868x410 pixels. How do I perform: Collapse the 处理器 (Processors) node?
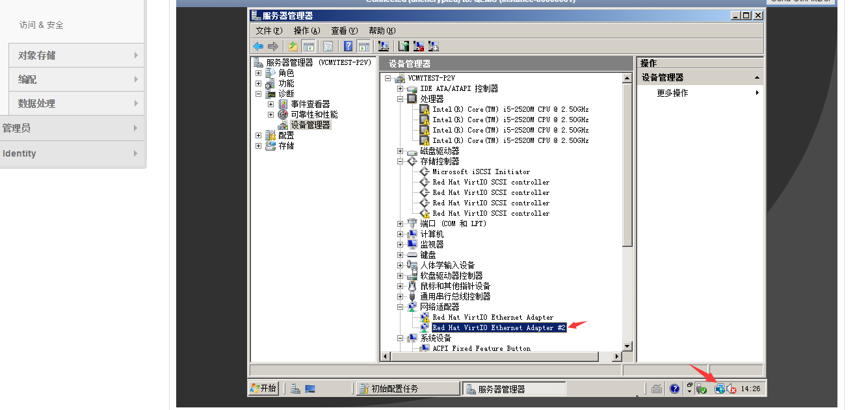point(401,99)
